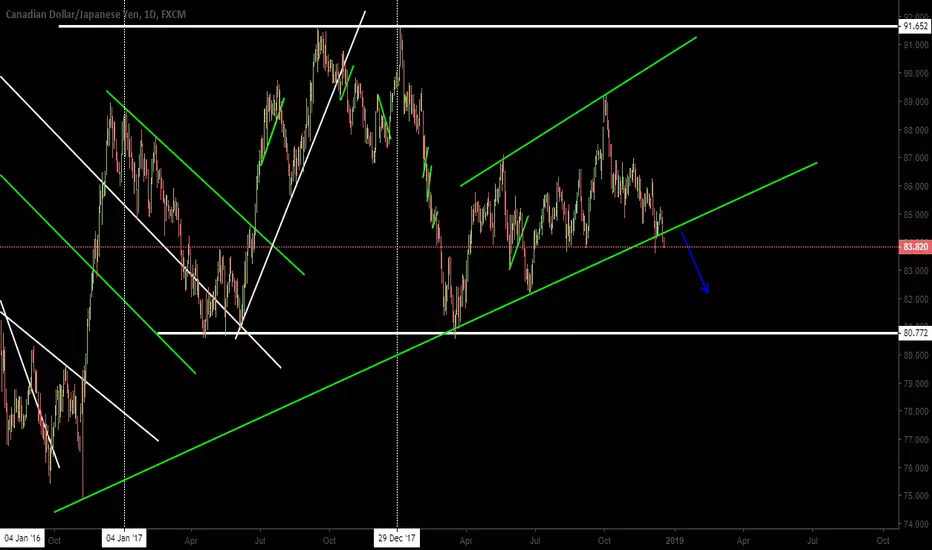Click the 80.000 price axis value
This screenshot has height=550, width=932.
click(916, 356)
